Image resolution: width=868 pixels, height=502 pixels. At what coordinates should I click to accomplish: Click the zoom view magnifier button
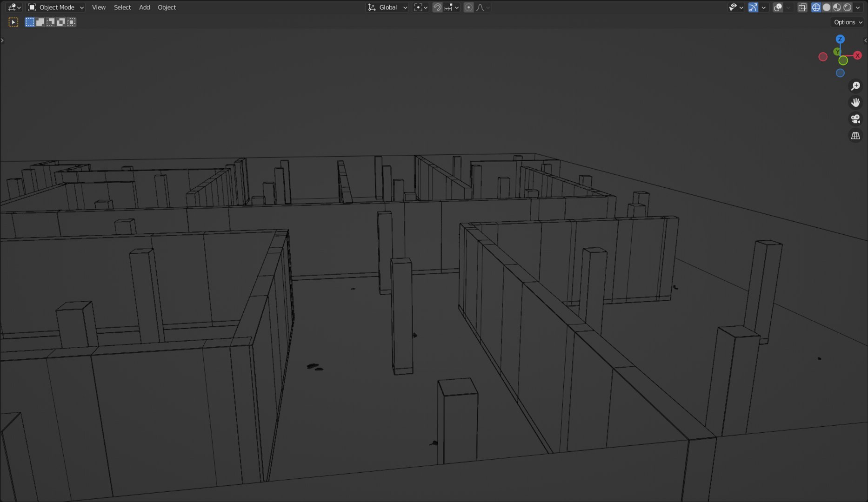(855, 86)
